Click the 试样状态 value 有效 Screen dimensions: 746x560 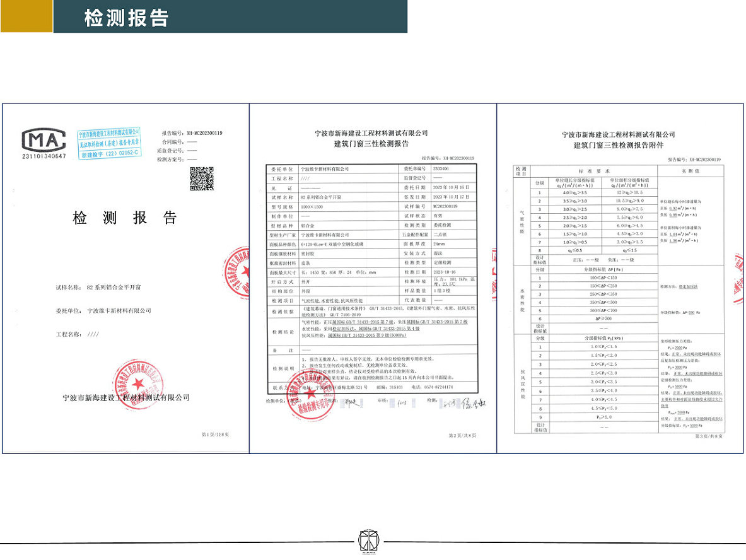[438, 216]
